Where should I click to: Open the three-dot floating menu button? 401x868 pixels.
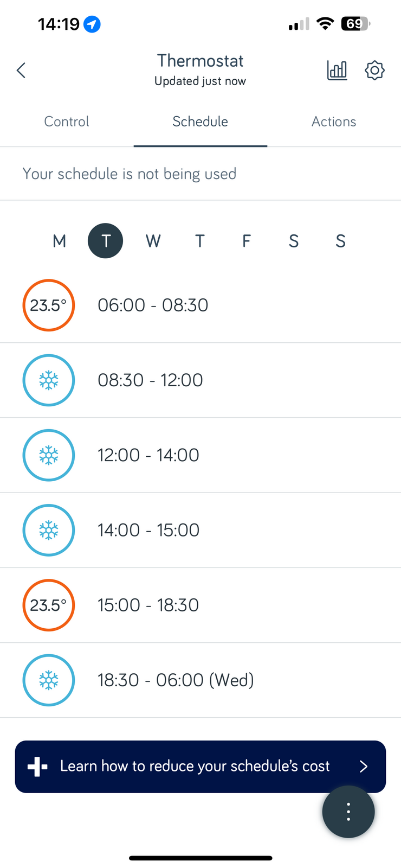348,812
